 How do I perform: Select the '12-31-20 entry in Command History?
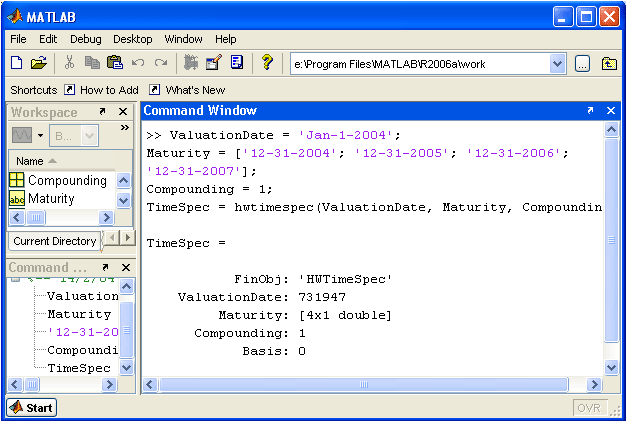click(x=83, y=332)
